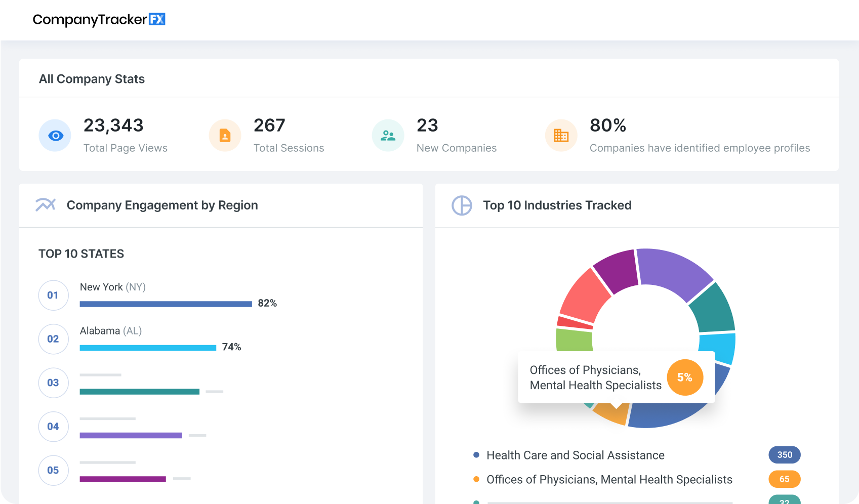
Task: Click the 01 badge next to New York
Action: (53, 295)
